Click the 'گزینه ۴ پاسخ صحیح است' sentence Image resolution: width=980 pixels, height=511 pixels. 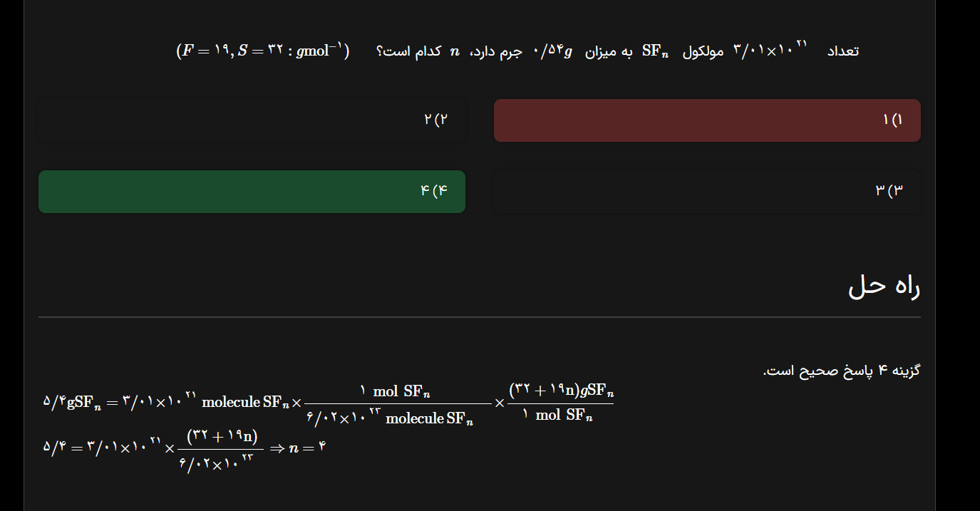tap(842, 371)
